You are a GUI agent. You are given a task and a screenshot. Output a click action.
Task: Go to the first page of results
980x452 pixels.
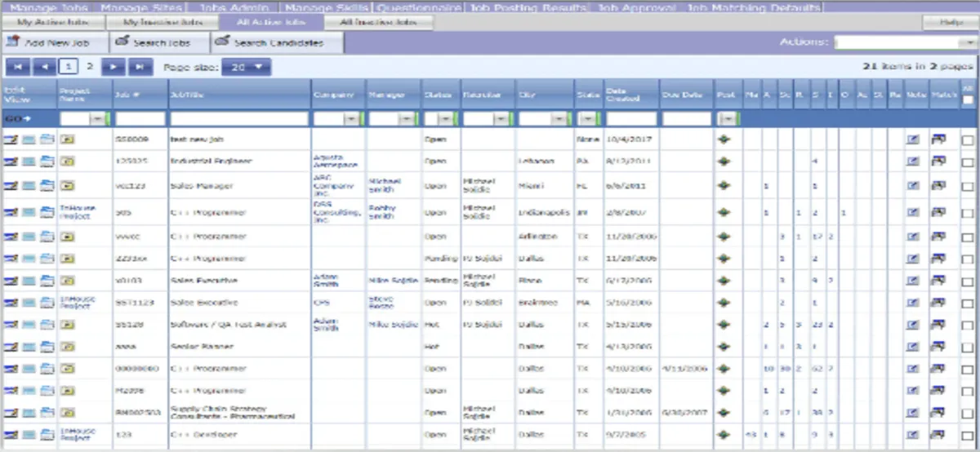pos(18,67)
